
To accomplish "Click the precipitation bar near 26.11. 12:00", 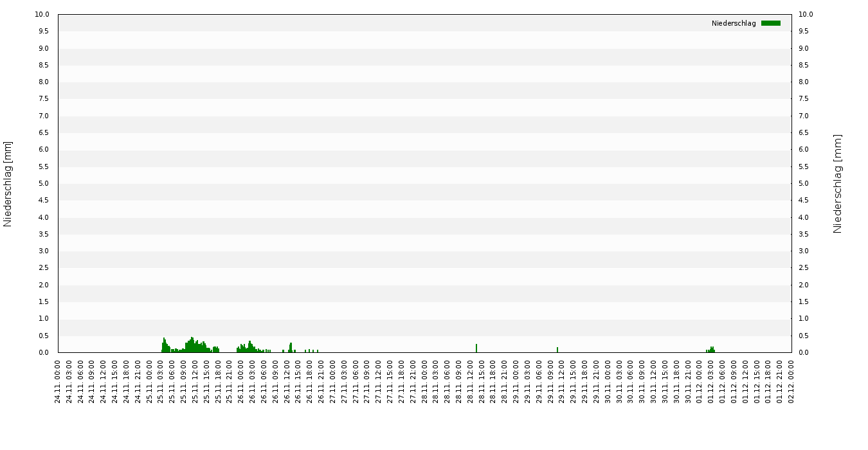I will click(291, 348).
